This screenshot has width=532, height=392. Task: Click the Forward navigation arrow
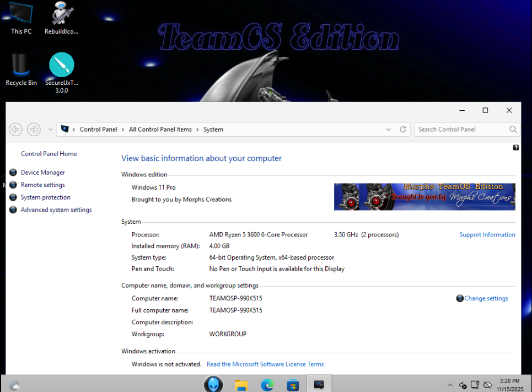click(34, 130)
